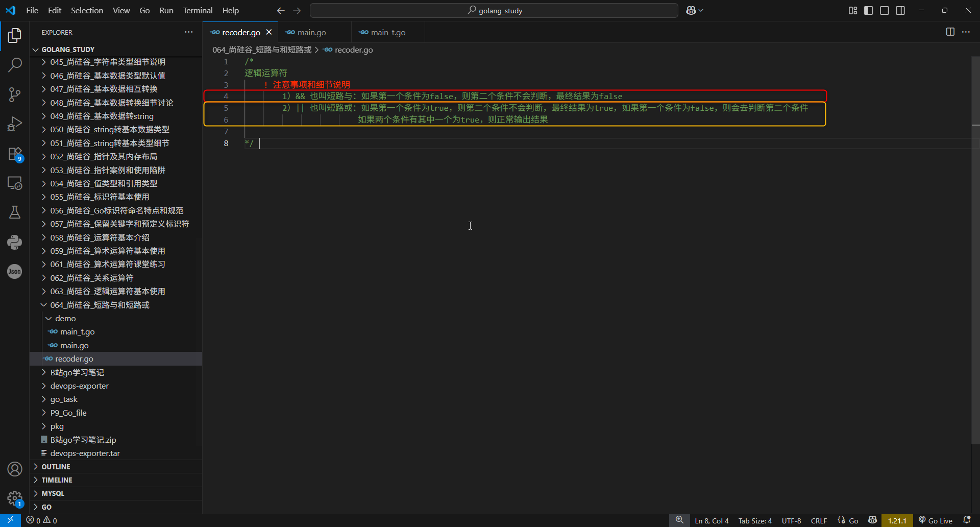The image size is (980, 527).
Task: Toggle the Primary Side Bar
Action: pos(868,10)
